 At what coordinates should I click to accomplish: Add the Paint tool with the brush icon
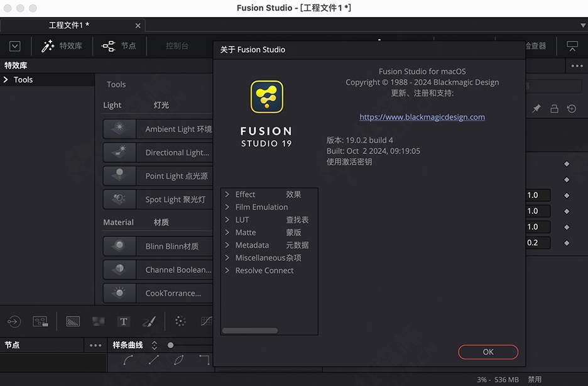[x=149, y=321]
